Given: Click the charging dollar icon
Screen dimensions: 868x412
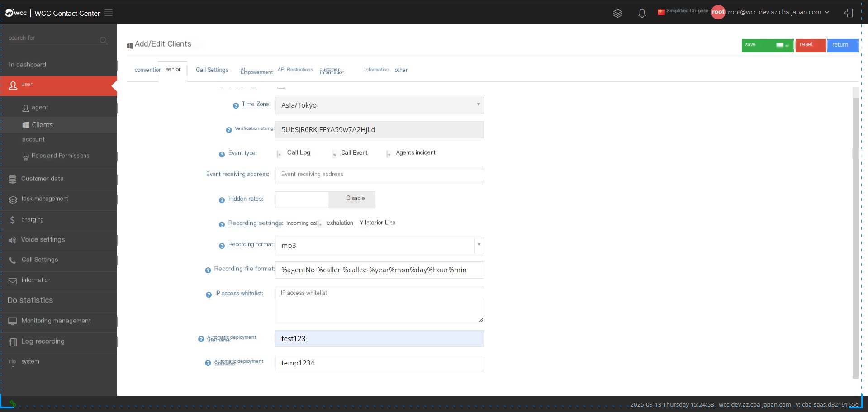Looking at the screenshot, I should [x=12, y=220].
